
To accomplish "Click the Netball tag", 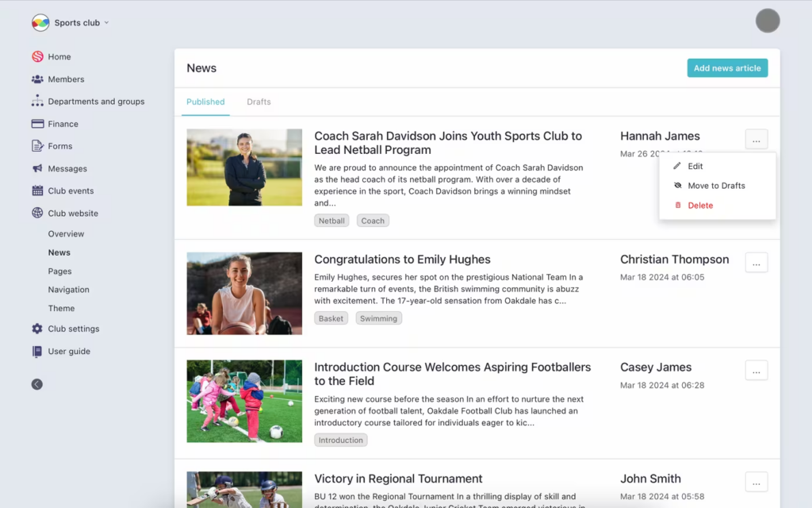I will coord(331,221).
